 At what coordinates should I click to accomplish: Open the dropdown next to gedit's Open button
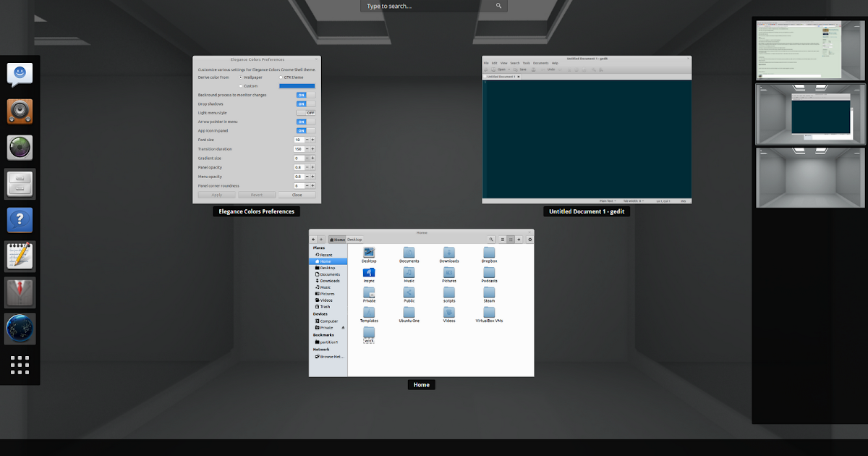(x=509, y=69)
